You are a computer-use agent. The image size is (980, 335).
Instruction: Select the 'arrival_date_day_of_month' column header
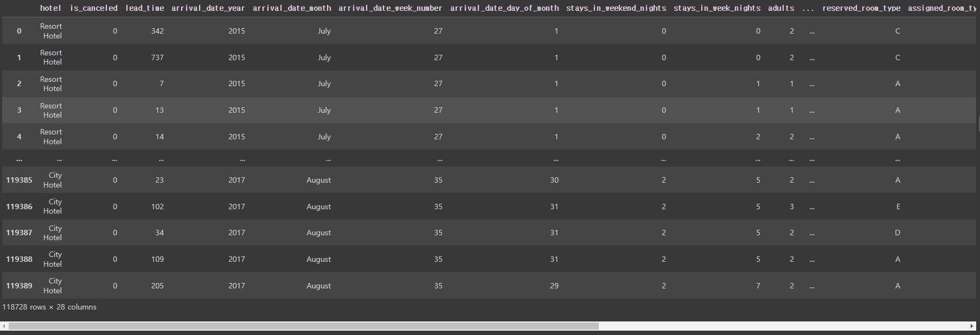point(504,8)
